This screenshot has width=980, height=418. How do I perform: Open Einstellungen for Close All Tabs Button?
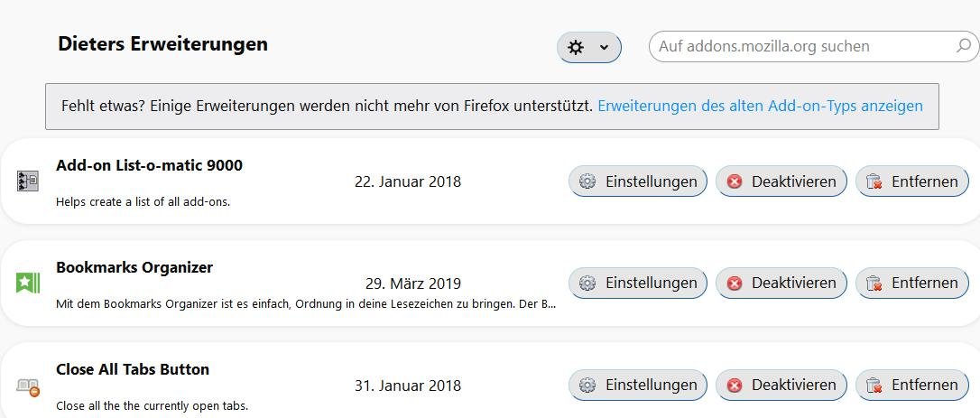pos(638,385)
